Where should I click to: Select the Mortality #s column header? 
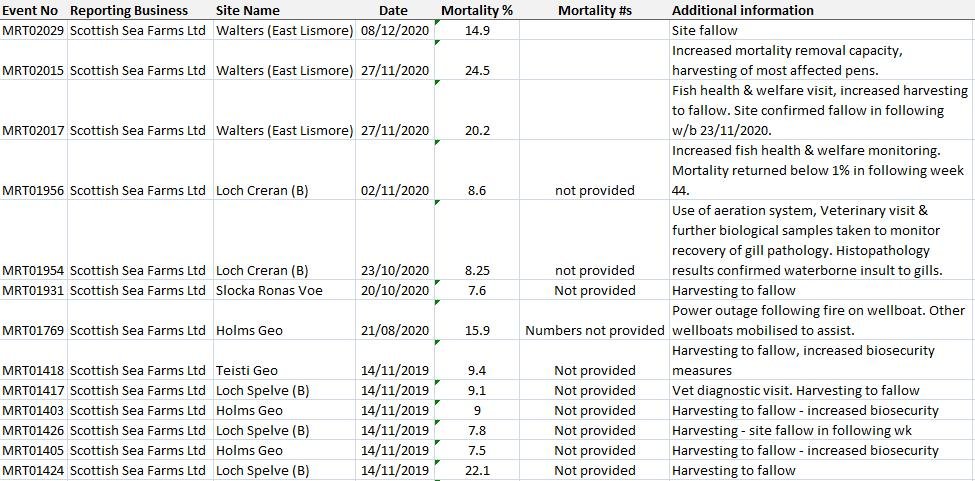point(594,10)
